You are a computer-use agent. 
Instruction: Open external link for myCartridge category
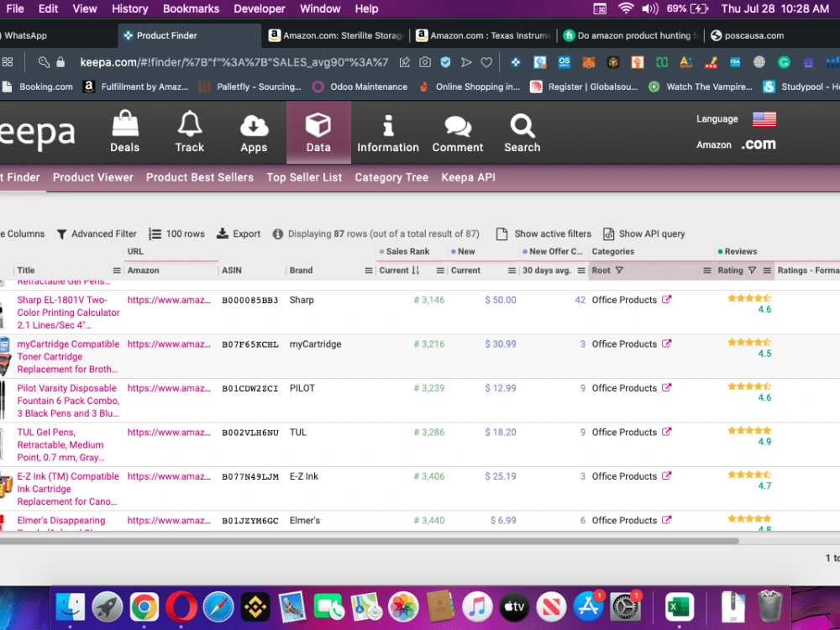(x=666, y=344)
